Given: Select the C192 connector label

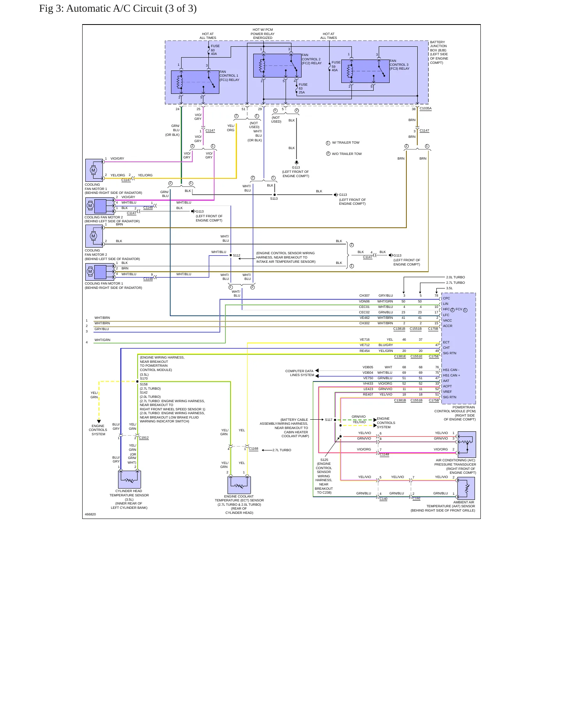Looking at the screenshot, I should [x=417, y=498].
